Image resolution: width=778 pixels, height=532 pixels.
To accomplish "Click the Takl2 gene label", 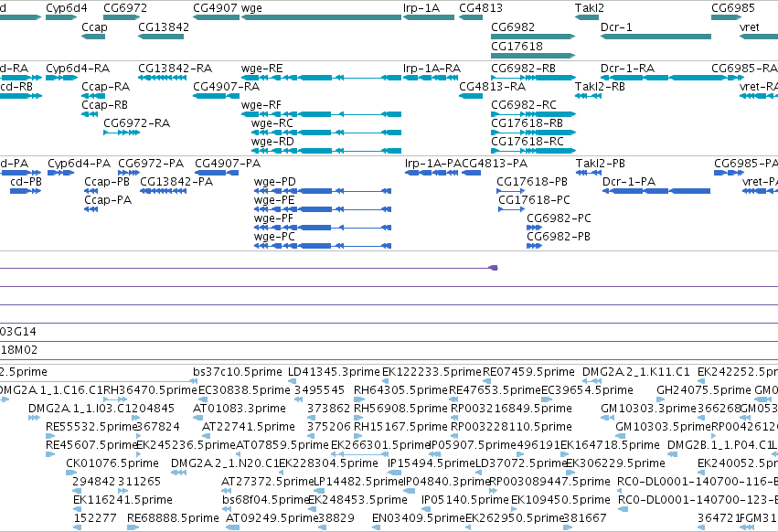I will click(590, 8).
